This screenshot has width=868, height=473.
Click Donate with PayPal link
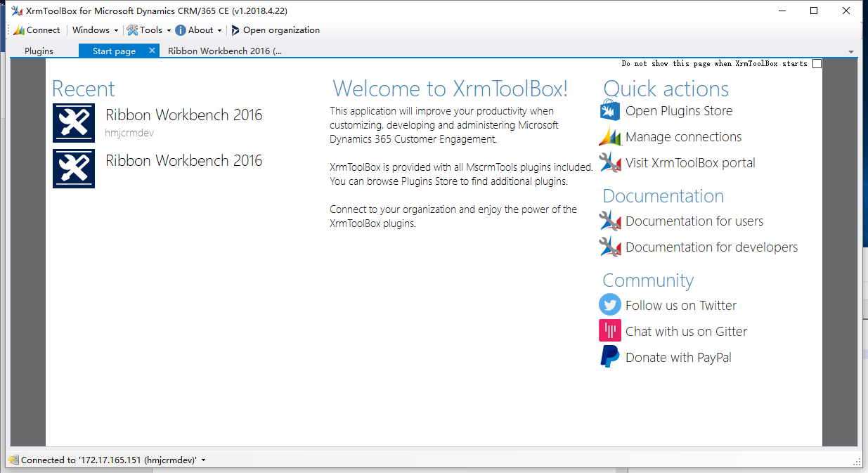678,357
